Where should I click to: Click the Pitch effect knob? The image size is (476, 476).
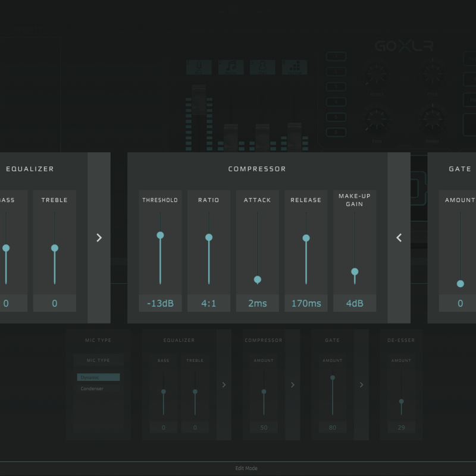pyautogui.click(x=433, y=75)
